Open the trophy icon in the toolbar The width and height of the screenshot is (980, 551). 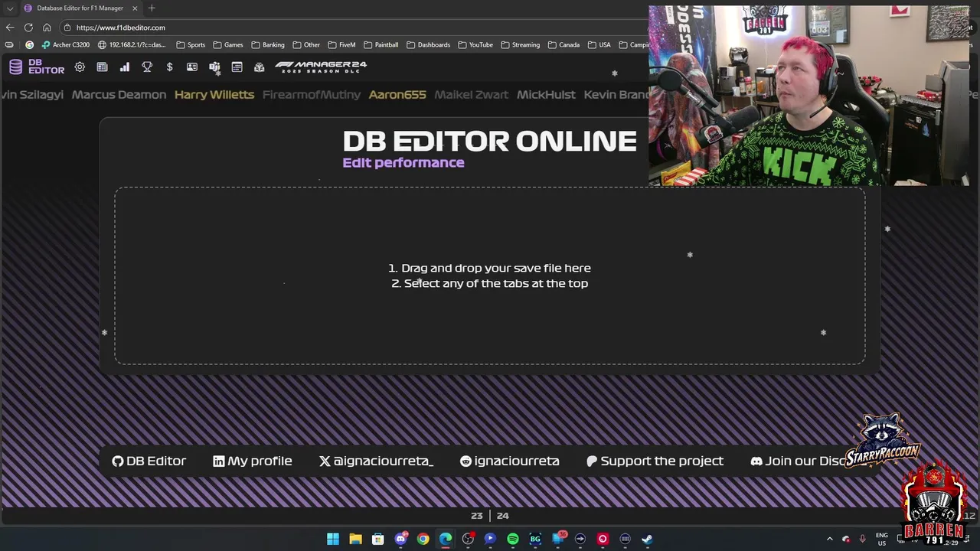[147, 67]
